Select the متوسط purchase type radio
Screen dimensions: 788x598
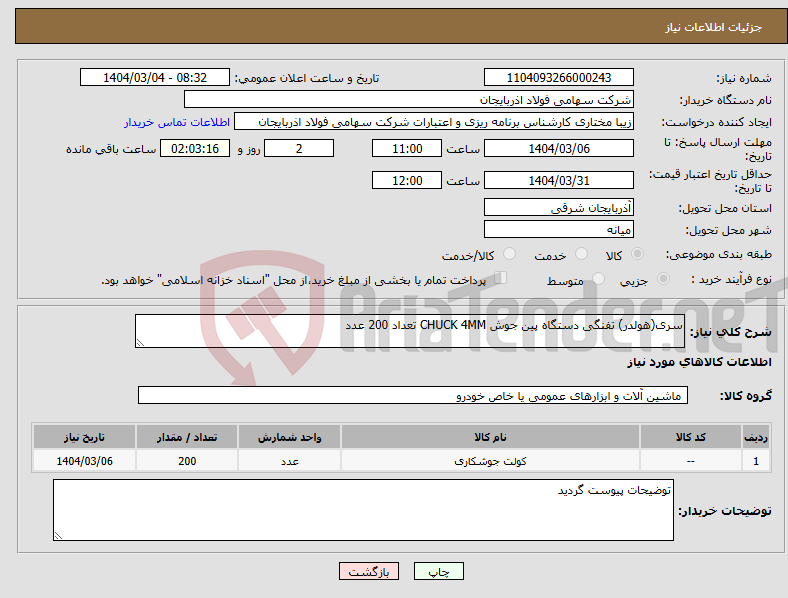[598, 278]
